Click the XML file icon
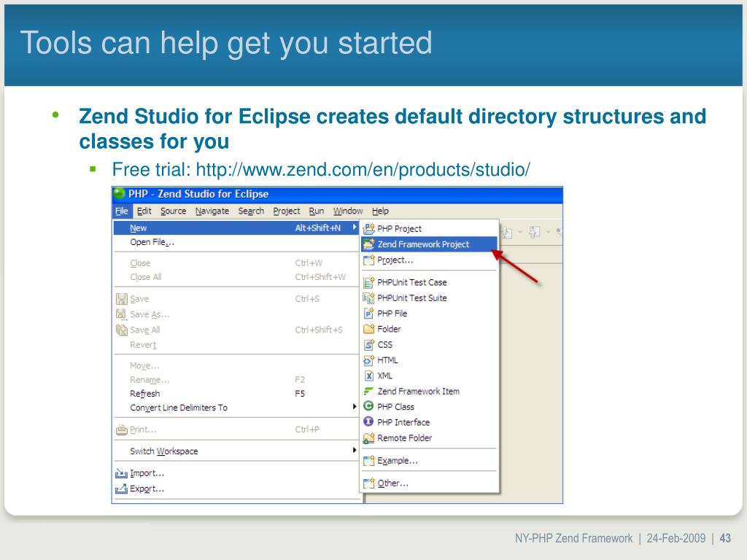 tap(368, 376)
